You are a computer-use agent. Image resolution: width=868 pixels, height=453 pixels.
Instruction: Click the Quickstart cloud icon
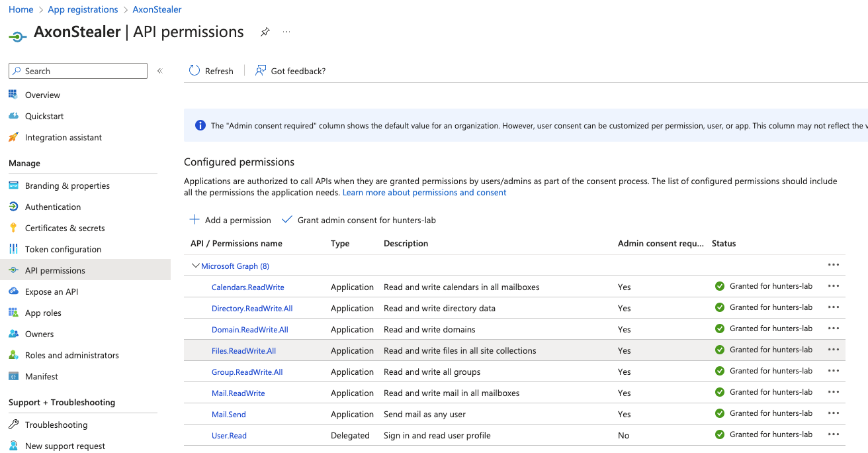point(13,116)
